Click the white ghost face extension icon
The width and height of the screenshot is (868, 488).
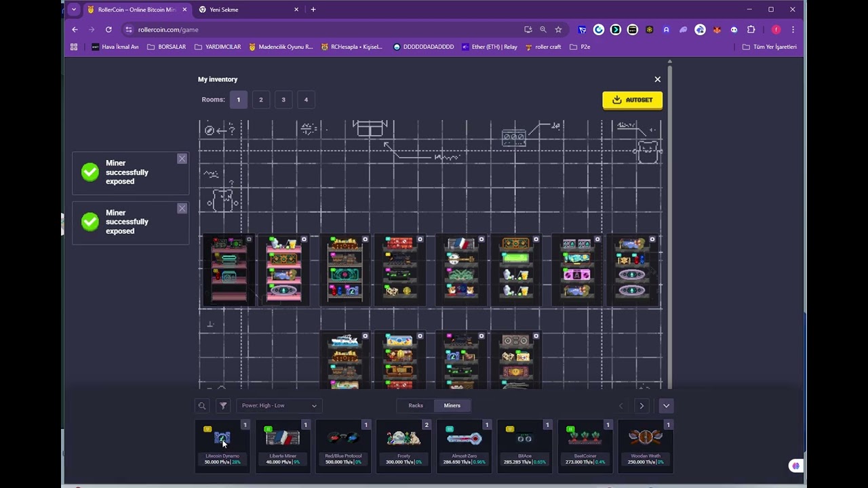point(734,30)
